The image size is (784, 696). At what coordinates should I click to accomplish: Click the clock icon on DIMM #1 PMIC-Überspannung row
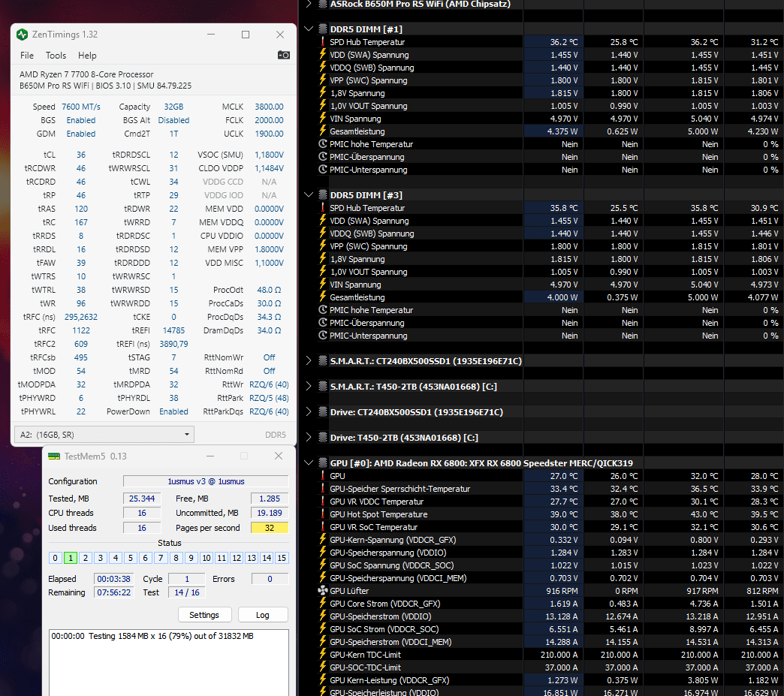(323, 156)
